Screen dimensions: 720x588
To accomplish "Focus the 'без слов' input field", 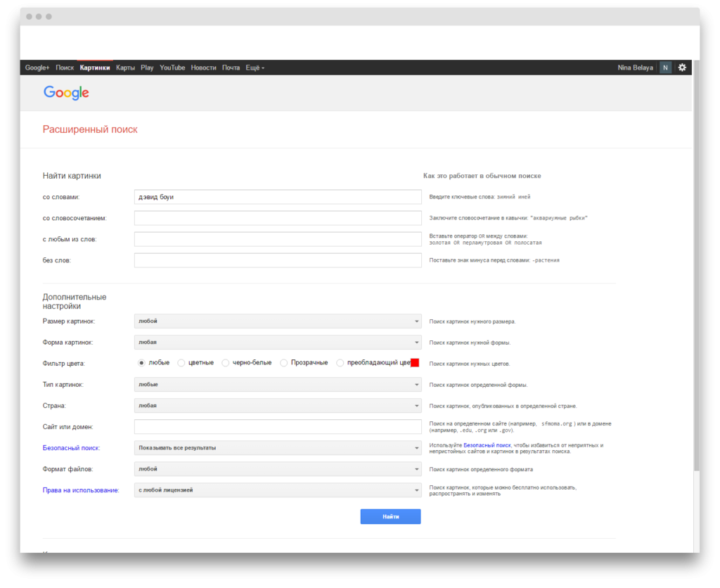I will (278, 260).
